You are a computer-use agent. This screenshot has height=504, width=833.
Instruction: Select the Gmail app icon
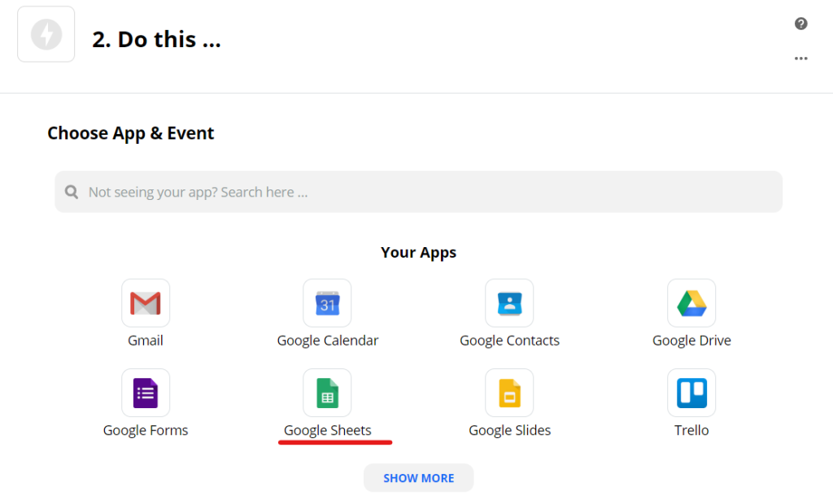[146, 303]
